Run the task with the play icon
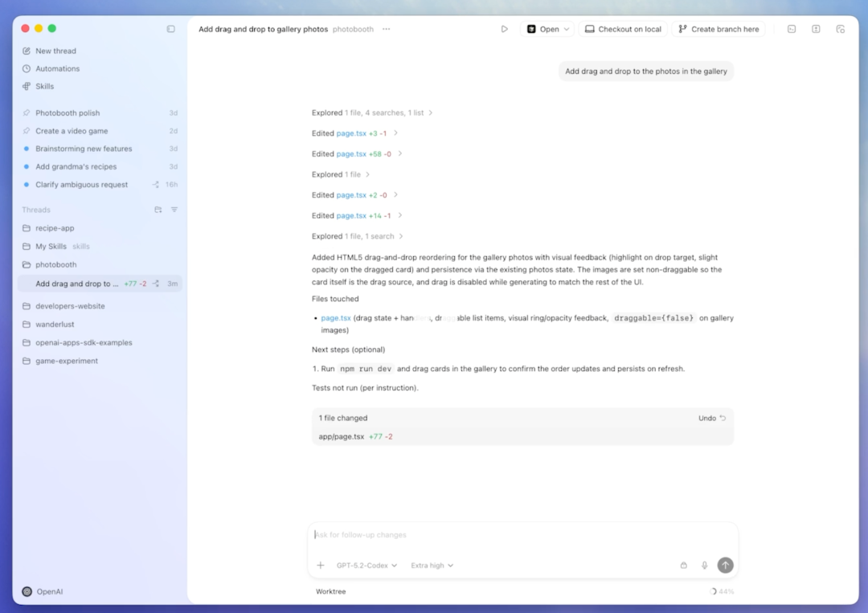Viewport: 868px width, 613px height. tap(505, 28)
